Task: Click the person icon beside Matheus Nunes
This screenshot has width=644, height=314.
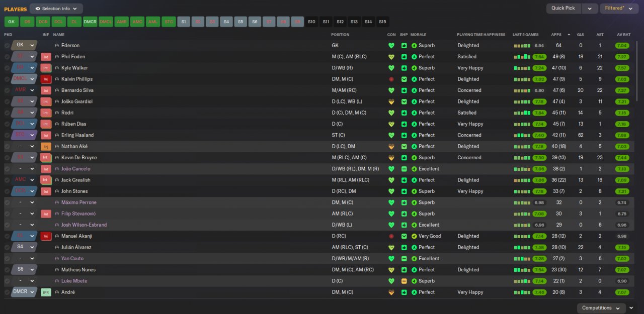Action: 57,270
